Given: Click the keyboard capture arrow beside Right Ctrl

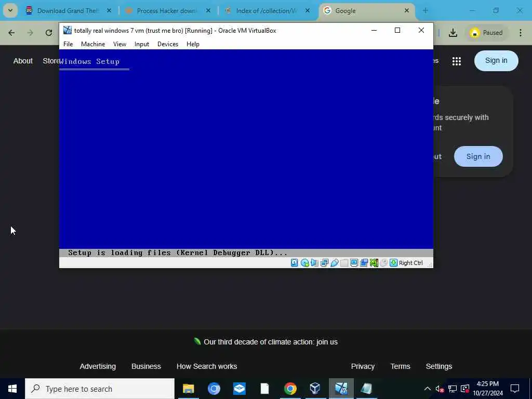Looking at the screenshot, I should (394, 263).
